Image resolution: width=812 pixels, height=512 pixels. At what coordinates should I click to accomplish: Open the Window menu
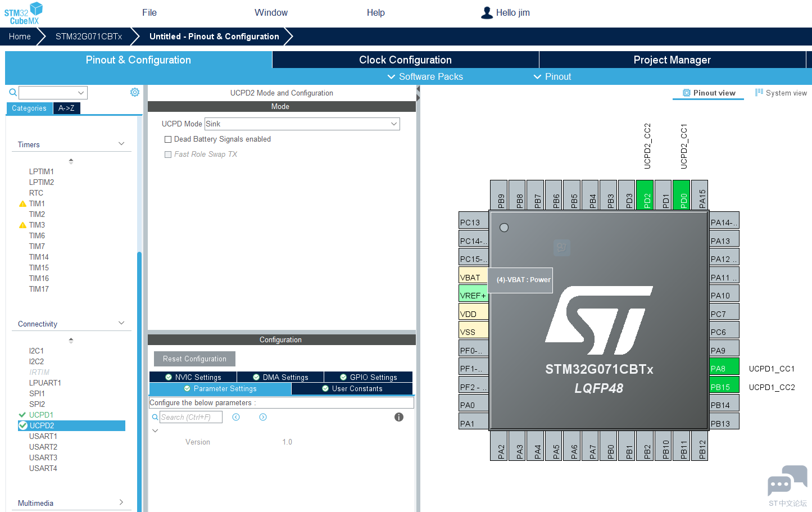coord(271,13)
